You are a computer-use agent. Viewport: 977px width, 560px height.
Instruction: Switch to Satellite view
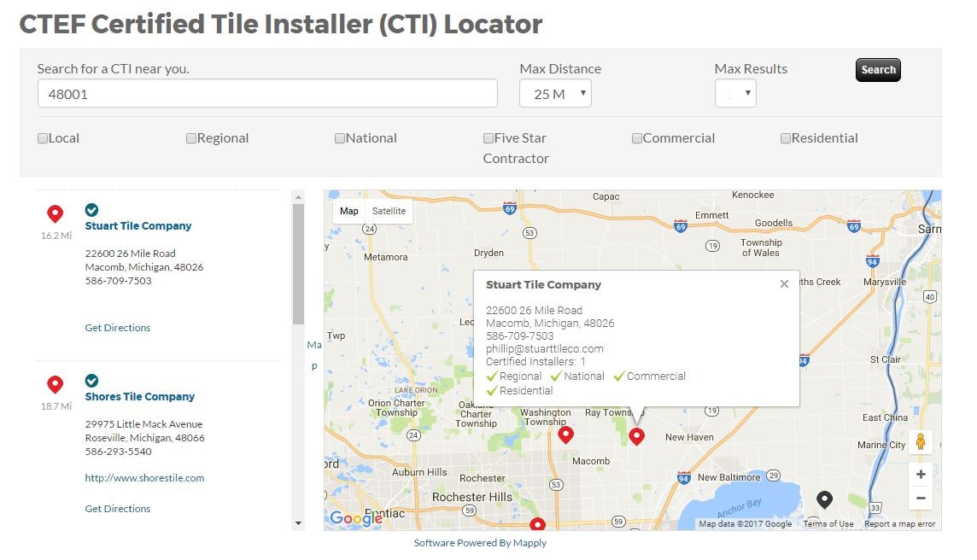pyautogui.click(x=389, y=211)
